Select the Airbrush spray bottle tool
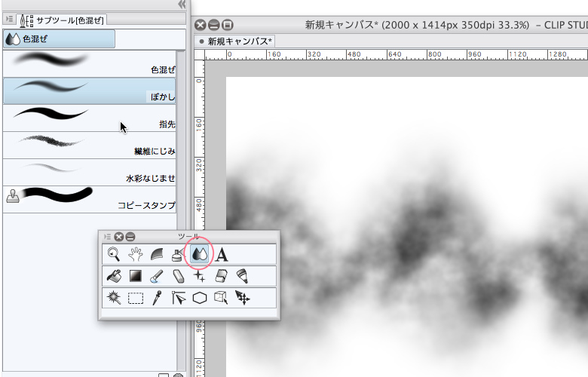This screenshot has height=377, width=588. click(178, 254)
